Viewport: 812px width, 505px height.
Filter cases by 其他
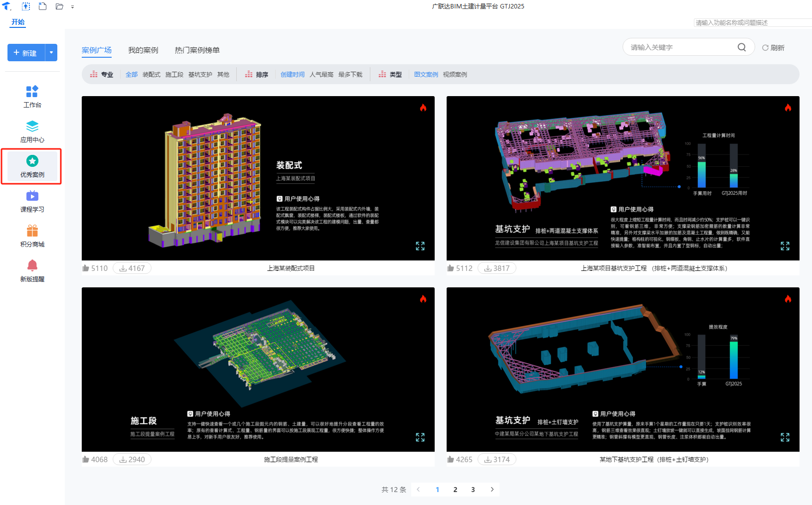coord(223,74)
